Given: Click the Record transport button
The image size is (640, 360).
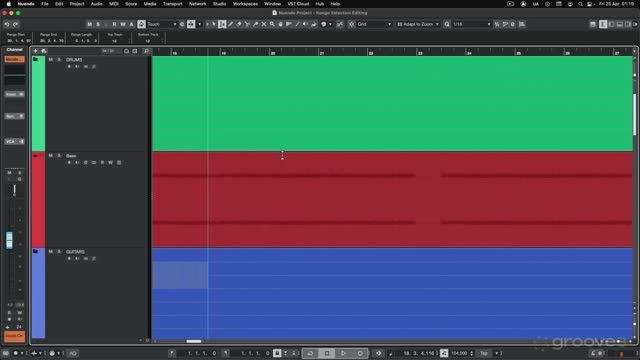Looking at the screenshot, I should (360, 353).
